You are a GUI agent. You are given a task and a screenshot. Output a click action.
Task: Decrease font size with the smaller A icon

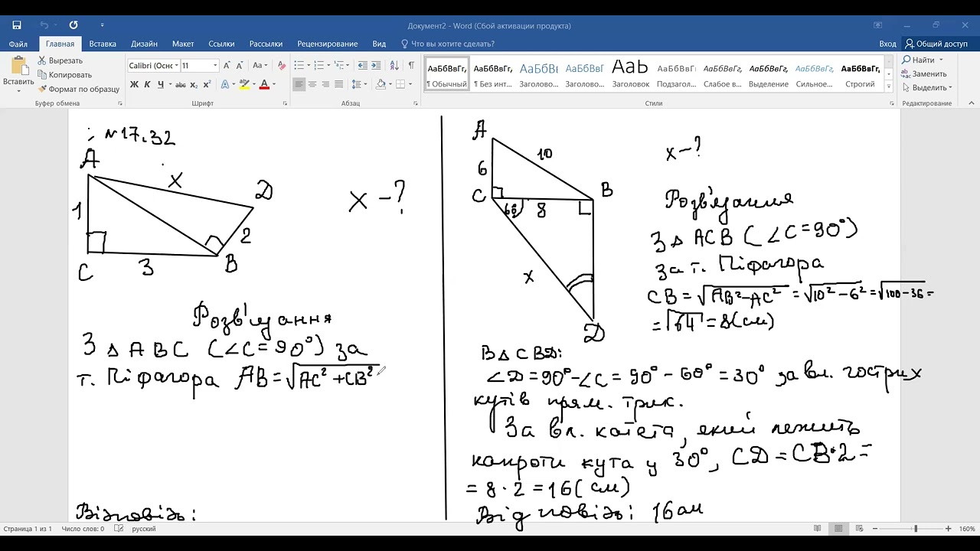pyautogui.click(x=240, y=66)
